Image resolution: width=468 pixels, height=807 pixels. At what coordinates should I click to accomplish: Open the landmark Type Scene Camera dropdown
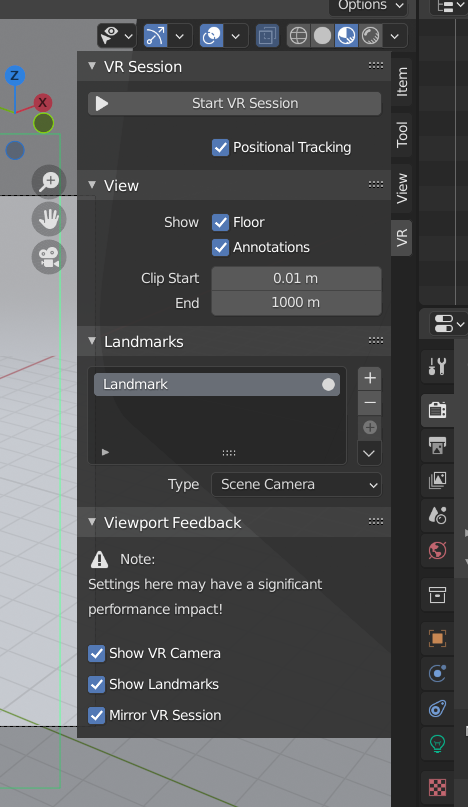coord(297,485)
